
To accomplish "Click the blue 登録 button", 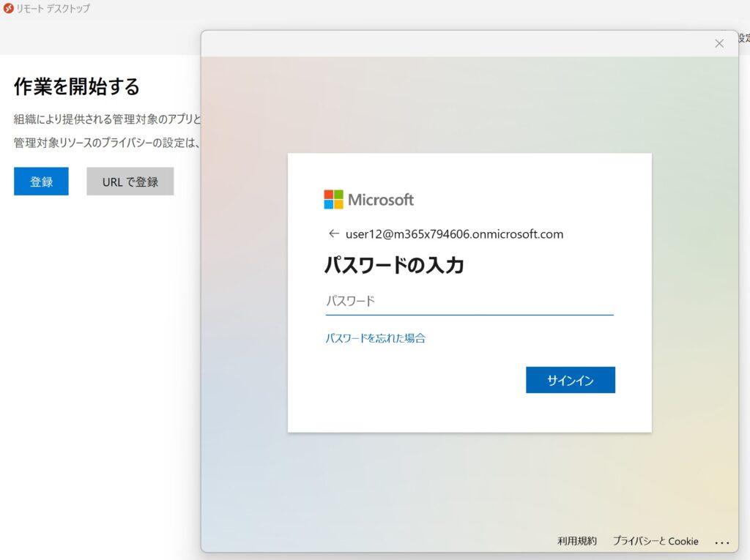I will tap(41, 182).
